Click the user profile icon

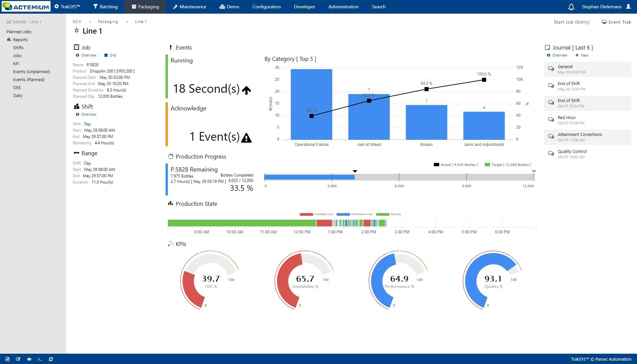pyautogui.click(x=628, y=7)
